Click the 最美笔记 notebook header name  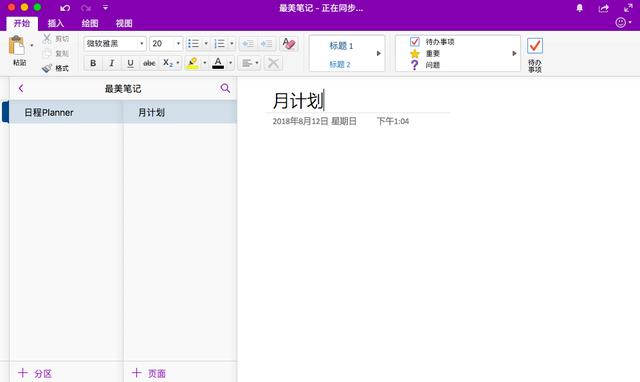click(123, 89)
